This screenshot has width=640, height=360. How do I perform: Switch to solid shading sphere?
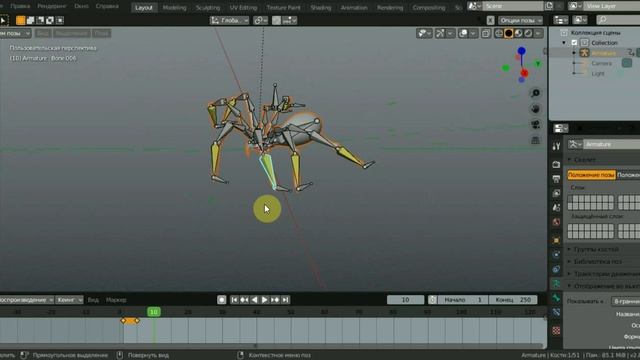tap(509, 33)
